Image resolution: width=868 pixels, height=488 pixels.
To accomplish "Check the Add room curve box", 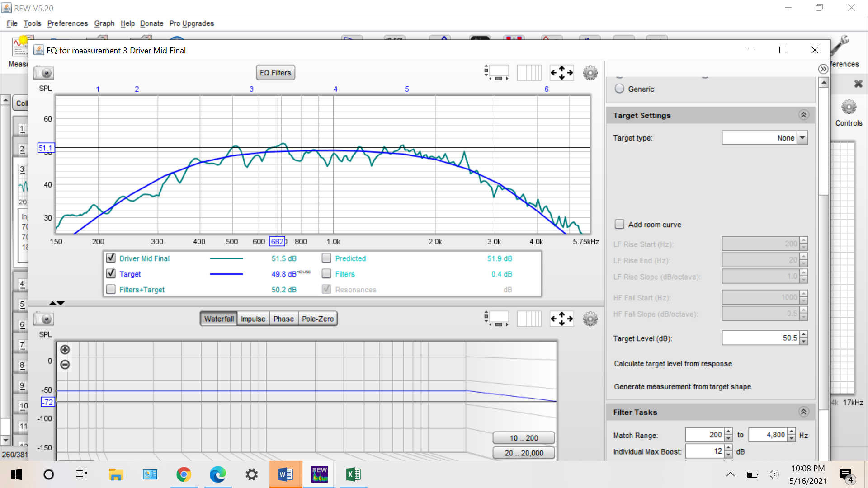I will pyautogui.click(x=619, y=224).
